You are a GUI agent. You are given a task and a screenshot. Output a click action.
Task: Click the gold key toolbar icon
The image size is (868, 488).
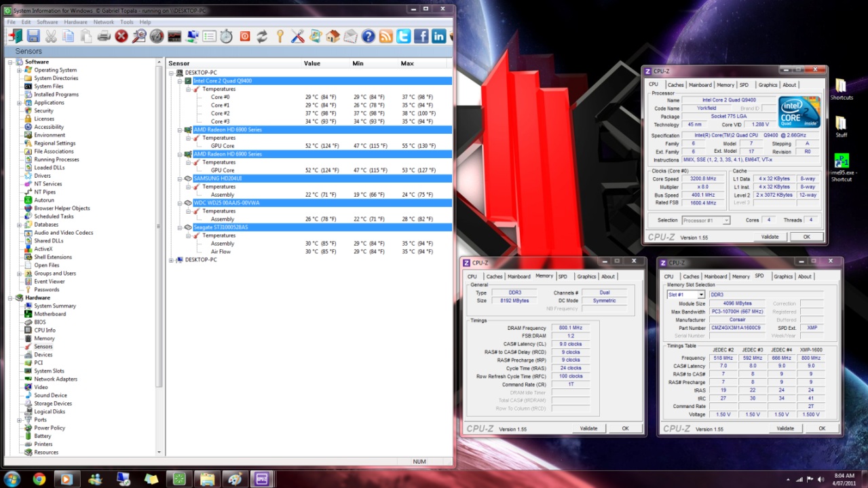tap(280, 36)
